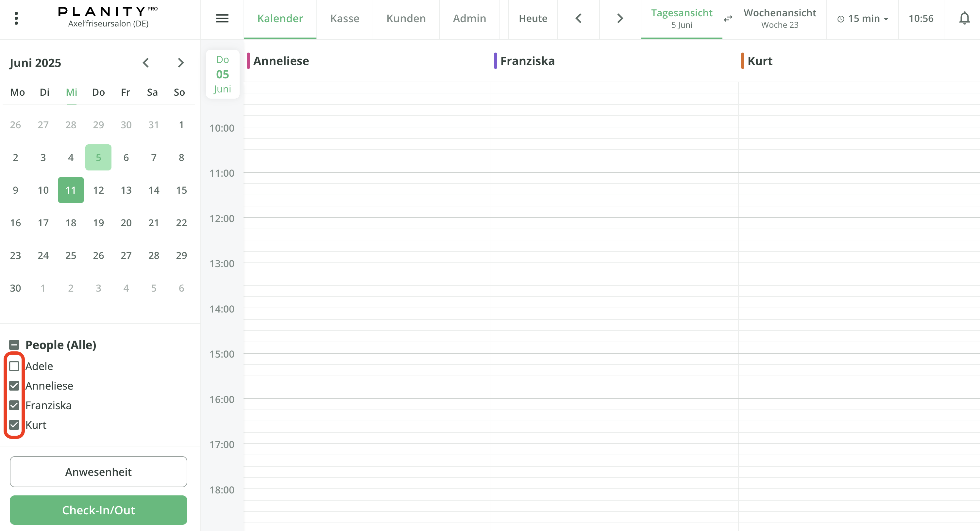
Task: Click the view swap arrows icon
Action: [x=728, y=19]
